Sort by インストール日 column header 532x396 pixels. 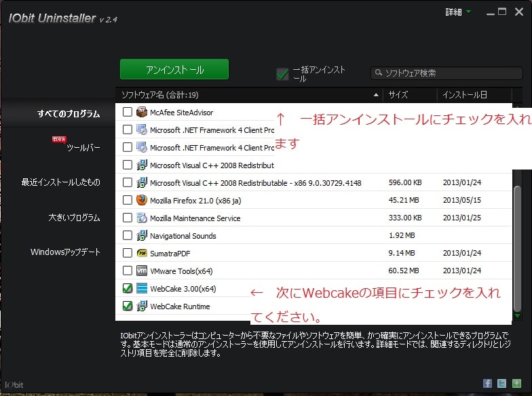[x=474, y=95]
